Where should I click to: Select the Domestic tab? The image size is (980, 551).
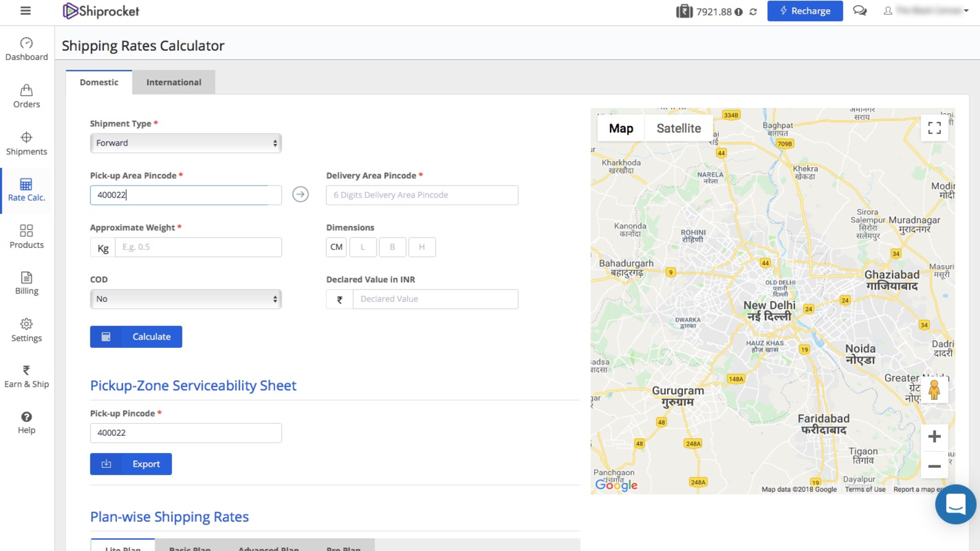(99, 82)
